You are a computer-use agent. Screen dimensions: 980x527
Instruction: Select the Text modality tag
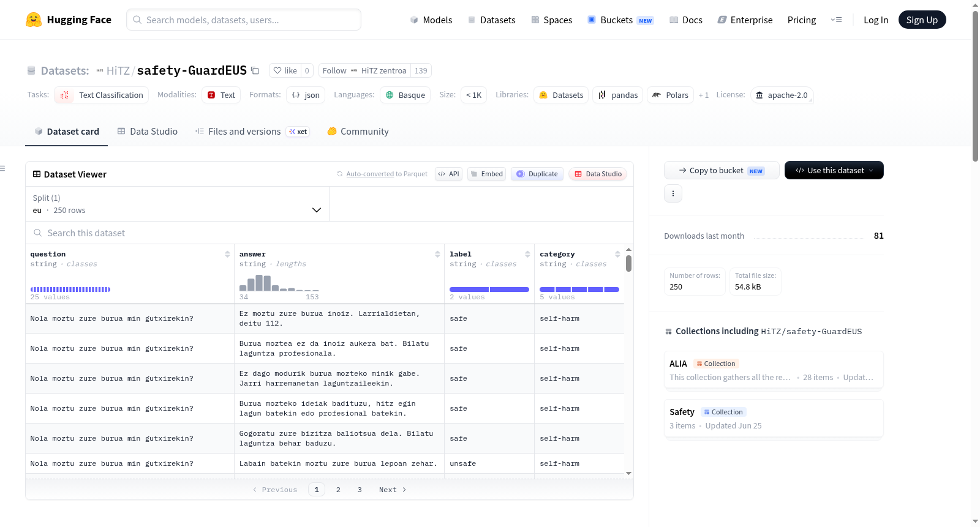[x=221, y=95]
